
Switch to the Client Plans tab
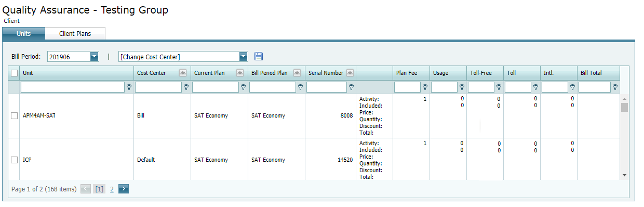coord(75,34)
